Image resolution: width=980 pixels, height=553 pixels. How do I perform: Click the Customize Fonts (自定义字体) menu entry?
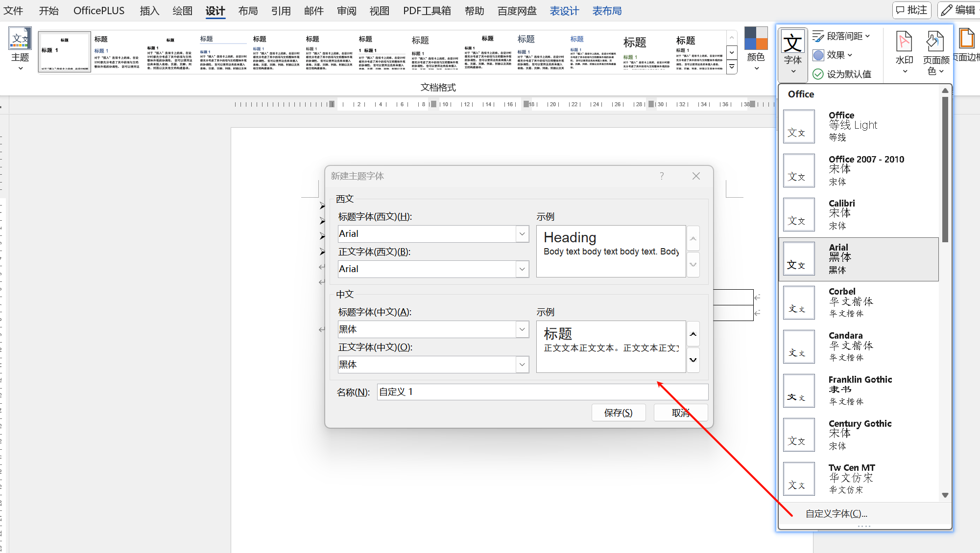pyautogui.click(x=836, y=513)
